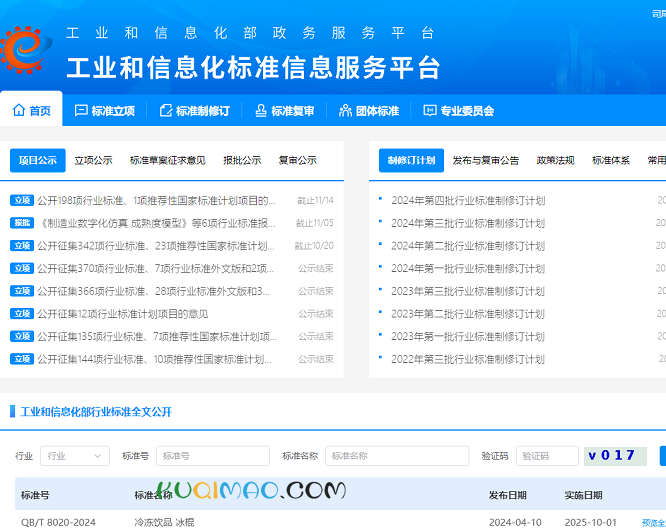This screenshot has height=531, width=666.
Task: Open the 政策法规 tab
Action: click(555, 160)
